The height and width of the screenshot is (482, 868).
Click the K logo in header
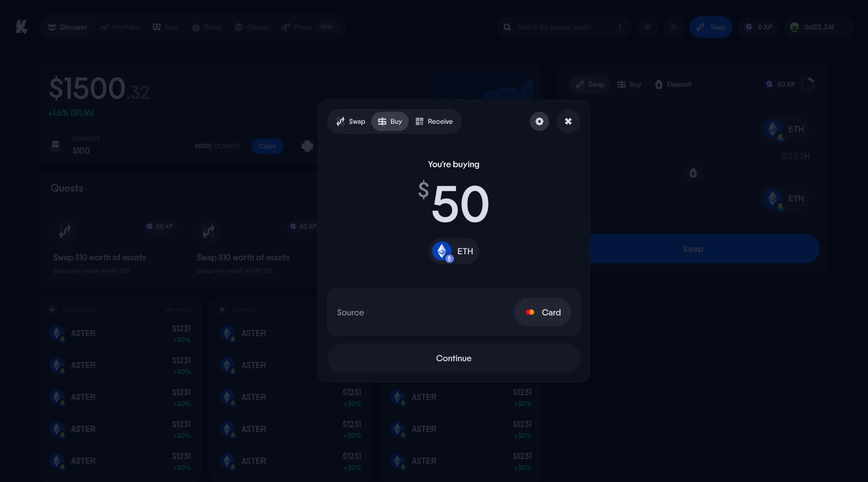(21, 27)
